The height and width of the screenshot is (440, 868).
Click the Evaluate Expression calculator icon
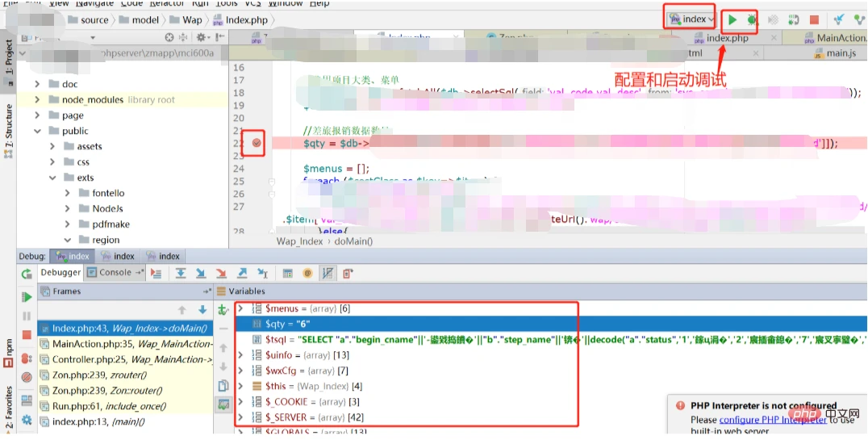286,274
